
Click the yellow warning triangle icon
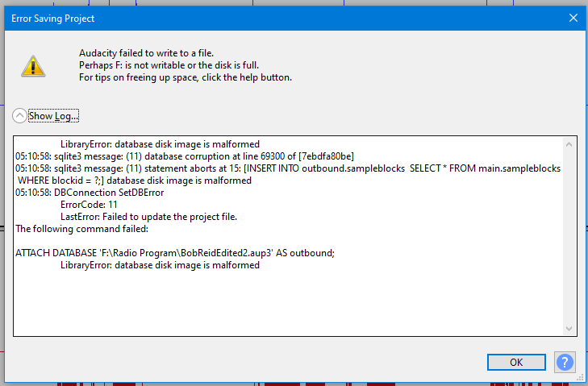point(33,66)
